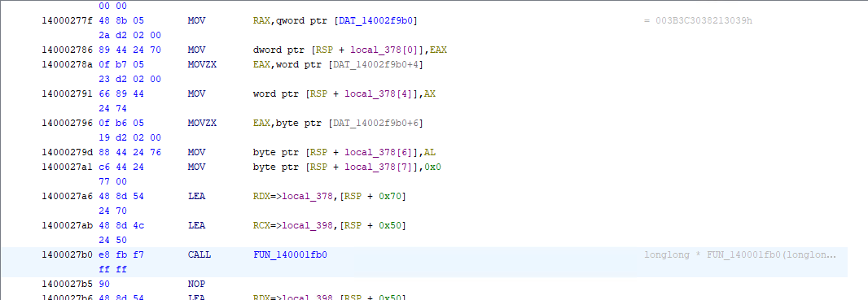
Task: Select the DAT_14002f9b0 reference in first MOV
Action: [x=380, y=21]
